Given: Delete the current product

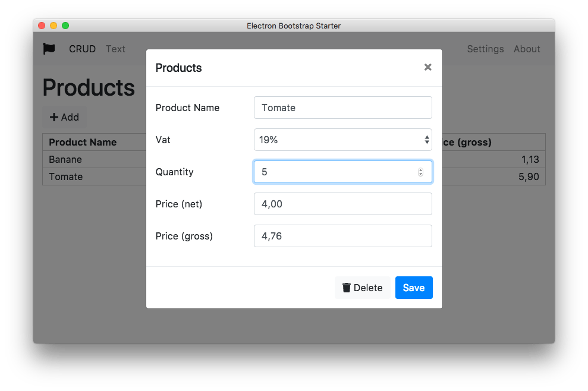Looking at the screenshot, I should (x=363, y=288).
